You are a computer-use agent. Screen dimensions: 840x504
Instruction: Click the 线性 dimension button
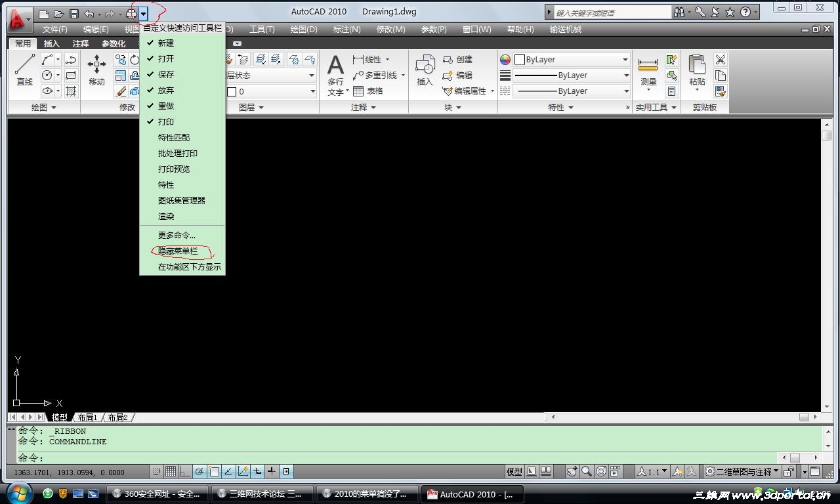371,60
